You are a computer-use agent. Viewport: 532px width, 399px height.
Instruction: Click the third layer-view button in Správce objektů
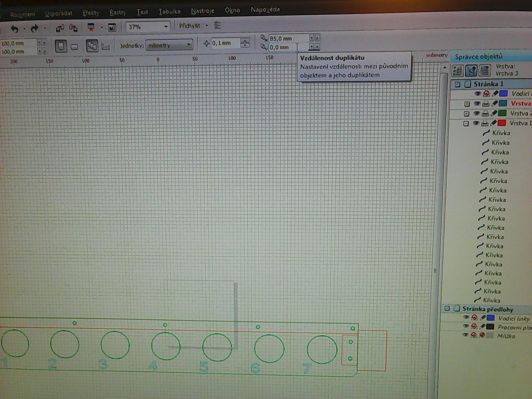485,70
